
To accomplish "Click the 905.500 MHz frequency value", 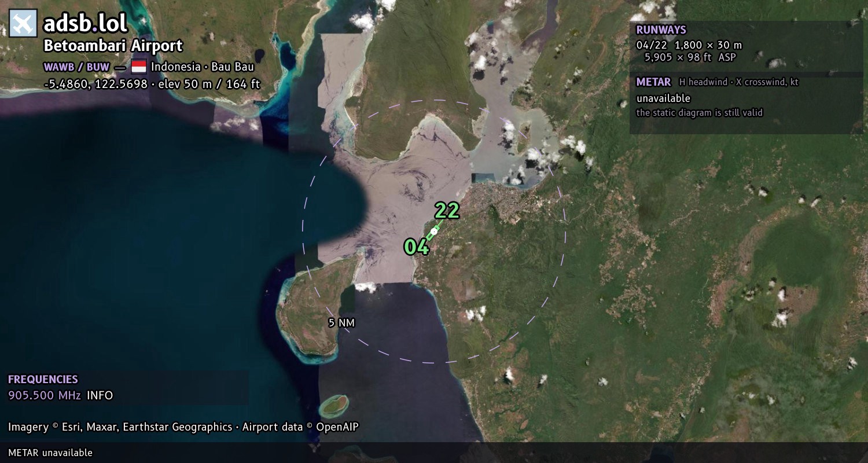I will pos(45,396).
